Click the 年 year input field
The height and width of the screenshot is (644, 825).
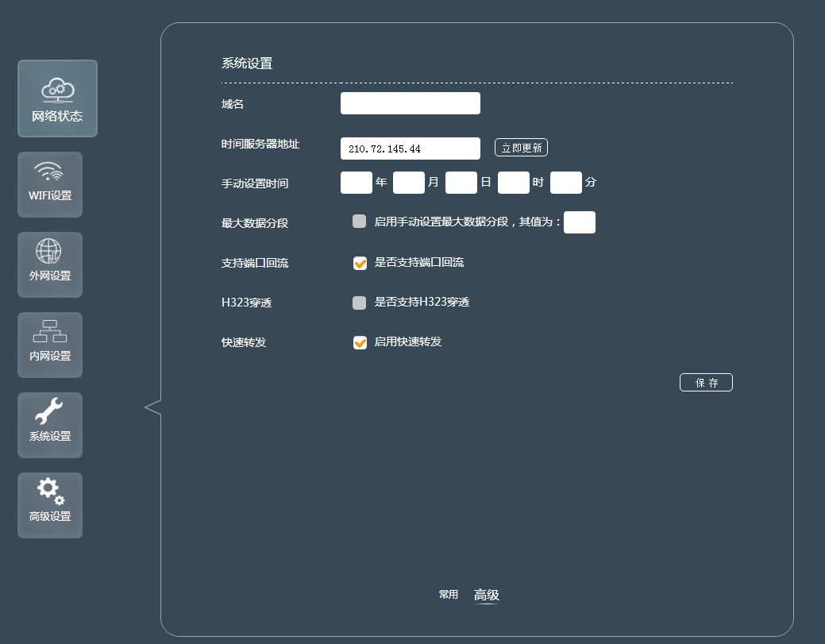pos(357,183)
